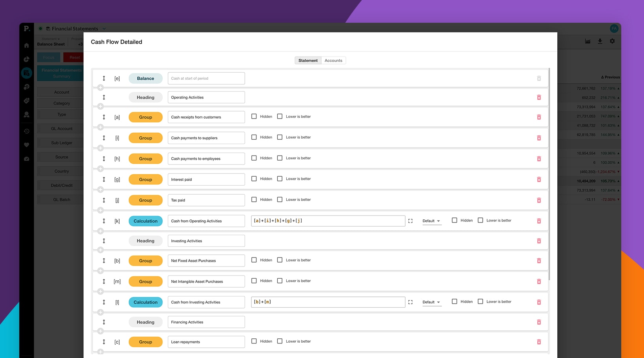Image resolution: width=644 pixels, height=358 pixels.
Task: Click the Cash payments to suppliers name field
Action: click(206, 138)
